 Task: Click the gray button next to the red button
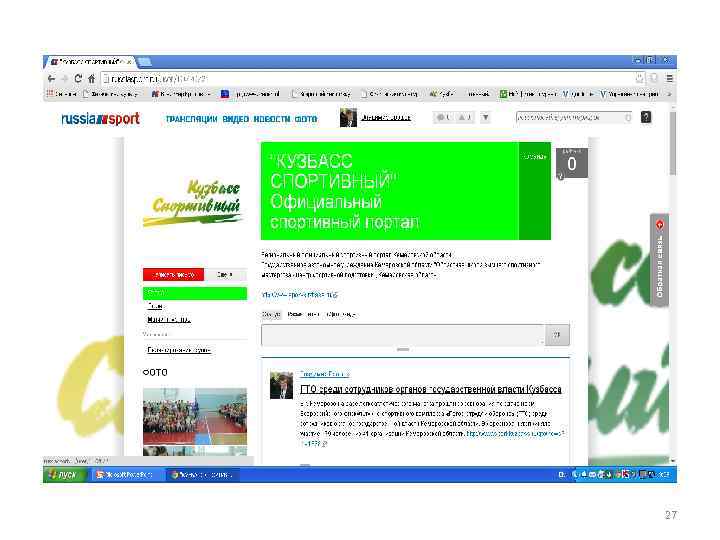coord(225,275)
